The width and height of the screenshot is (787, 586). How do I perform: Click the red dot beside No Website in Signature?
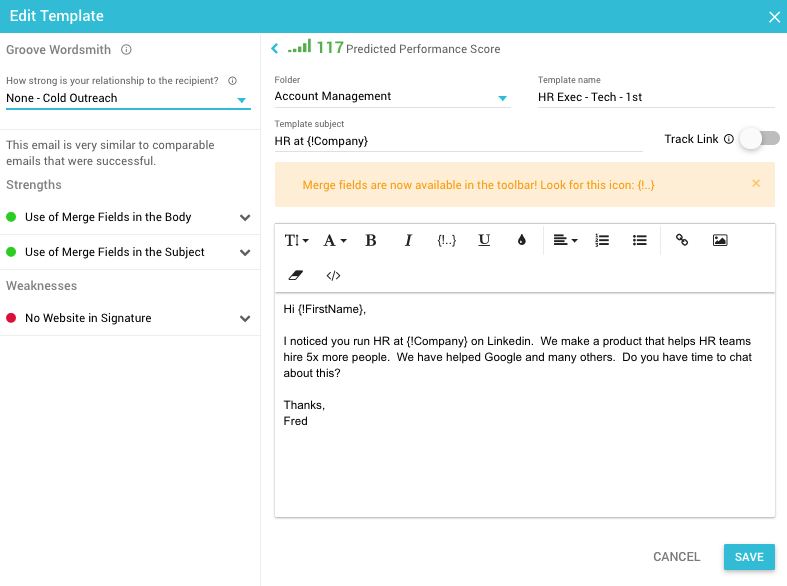11,318
